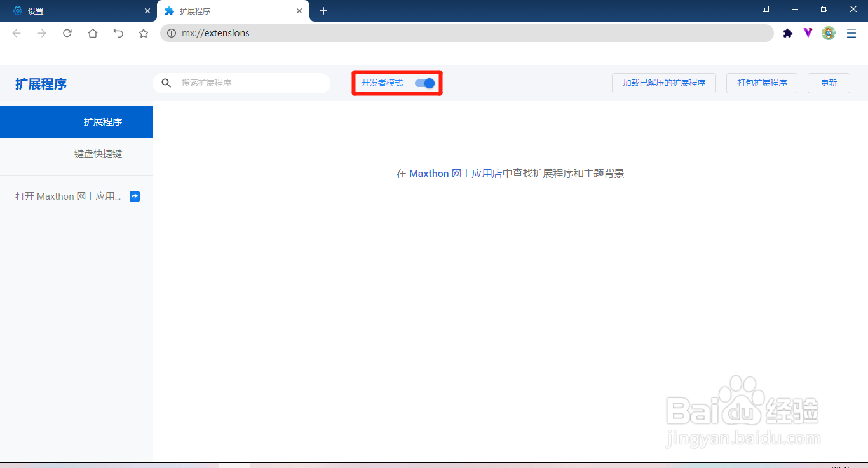Click the 开发者模式 label text
This screenshot has height=468, width=868.
(x=382, y=83)
